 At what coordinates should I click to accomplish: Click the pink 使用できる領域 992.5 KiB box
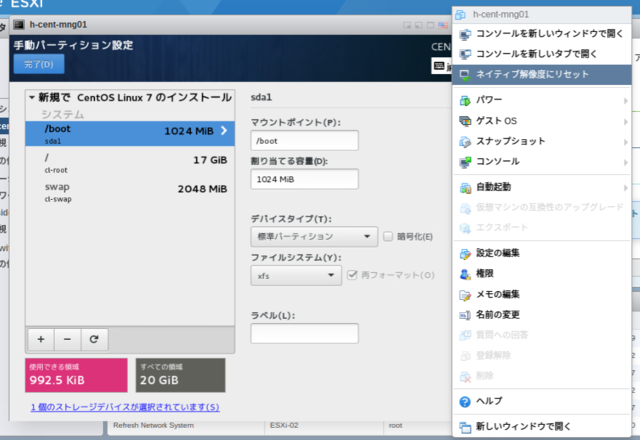(x=76, y=375)
